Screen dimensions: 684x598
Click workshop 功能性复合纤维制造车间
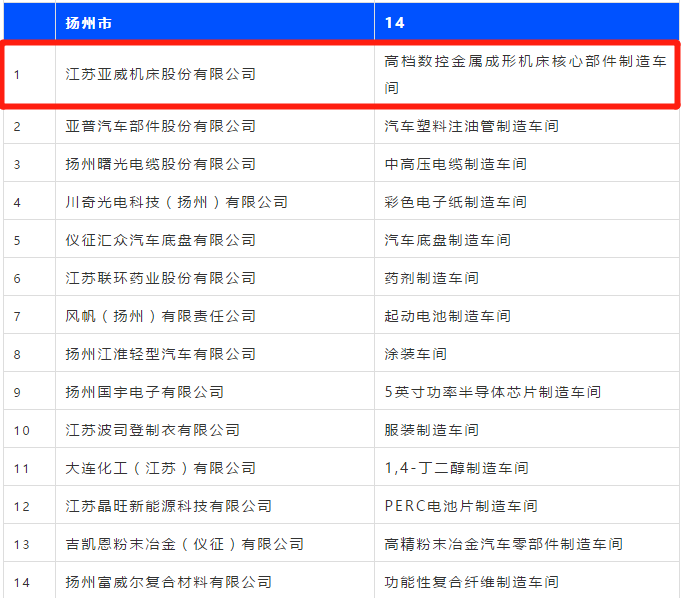[x=472, y=582]
